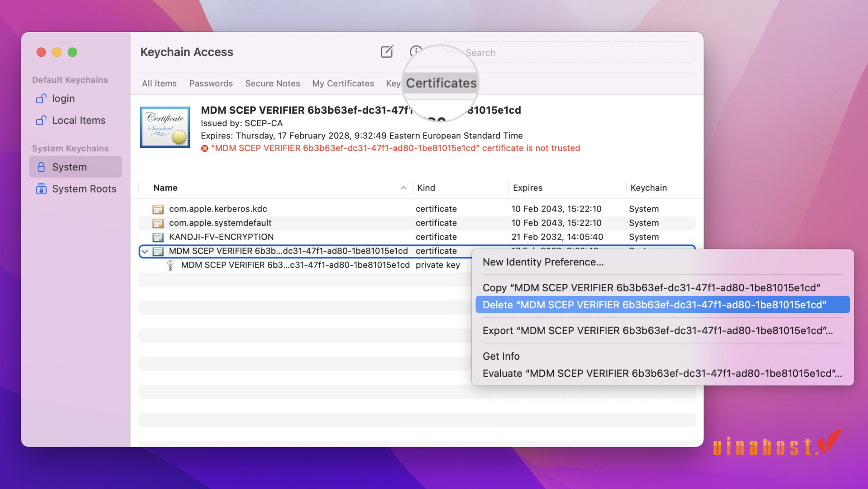Click the private key kind cell
The image size is (868, 489).
437,265
